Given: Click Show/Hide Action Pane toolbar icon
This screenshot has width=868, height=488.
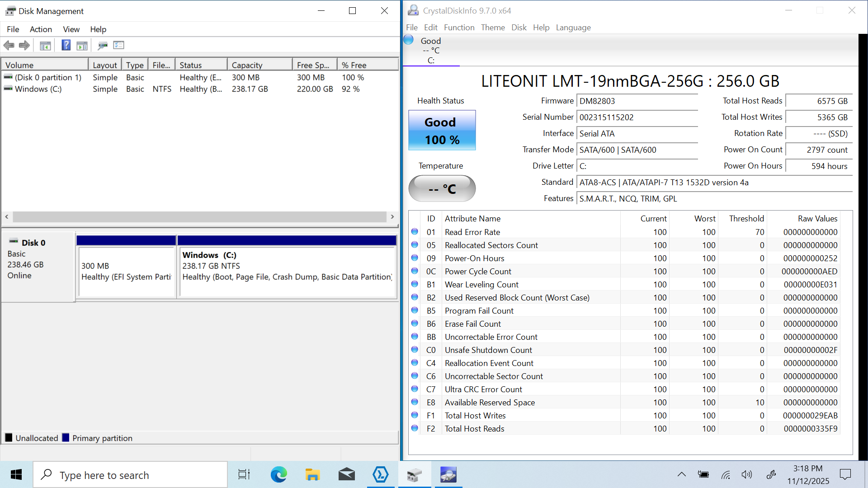Looking at the screenshot, I should 82,45.
